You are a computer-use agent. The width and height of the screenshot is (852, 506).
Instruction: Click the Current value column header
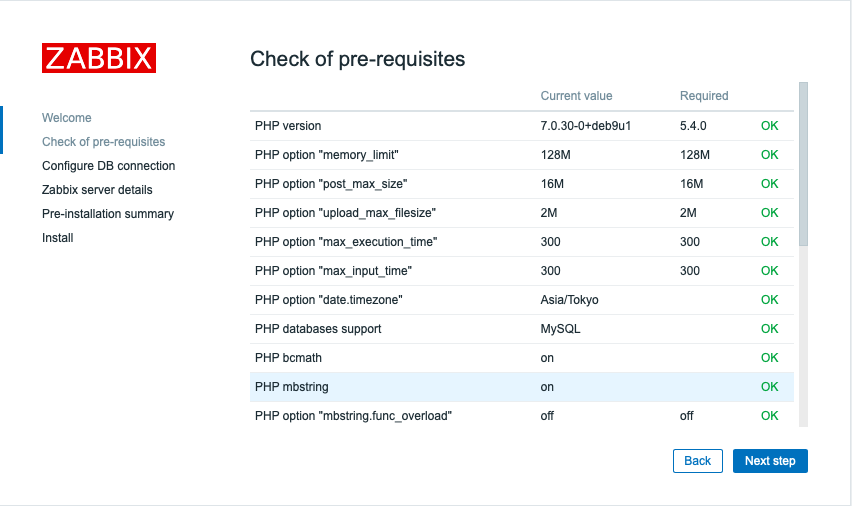[576, 96]
